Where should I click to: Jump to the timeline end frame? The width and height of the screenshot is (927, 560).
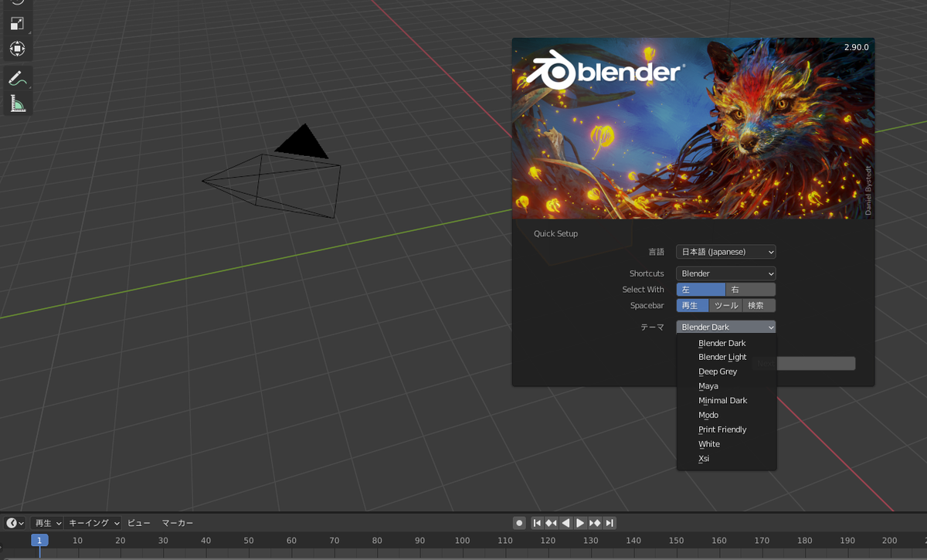point(610,523)
